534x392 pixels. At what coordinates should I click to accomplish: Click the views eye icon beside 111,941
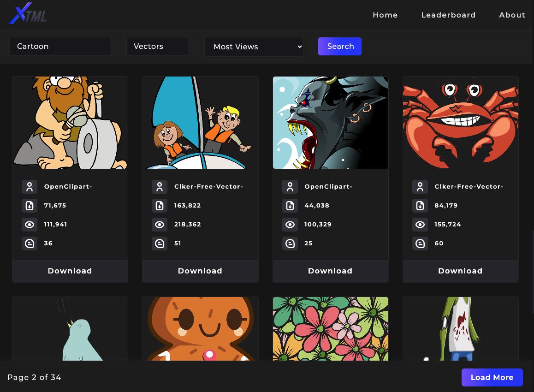point(30,225)
